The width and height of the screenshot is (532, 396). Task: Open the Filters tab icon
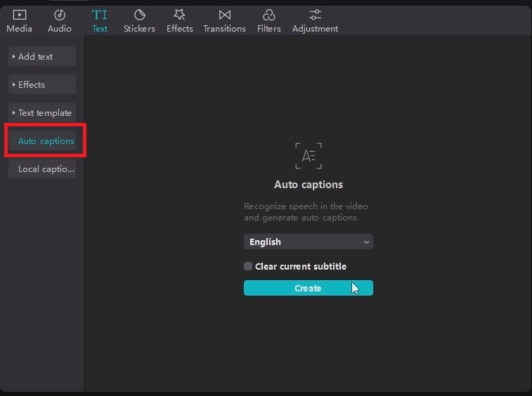click(268, 15)
